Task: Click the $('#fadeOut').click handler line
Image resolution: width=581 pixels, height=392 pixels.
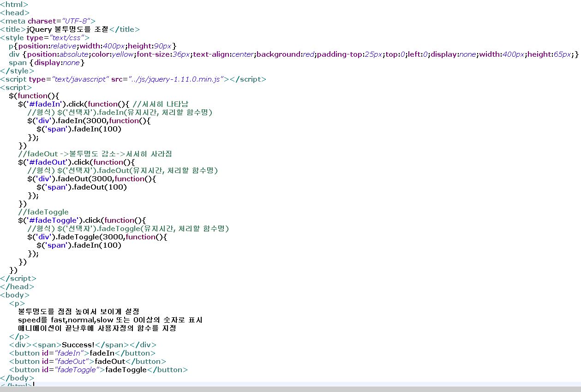Action: coord(76,162)
